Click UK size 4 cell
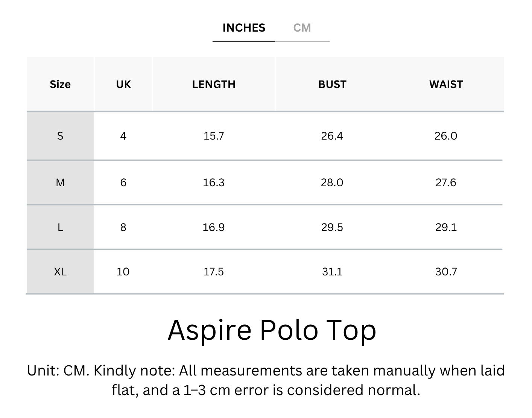 (123, 136)
